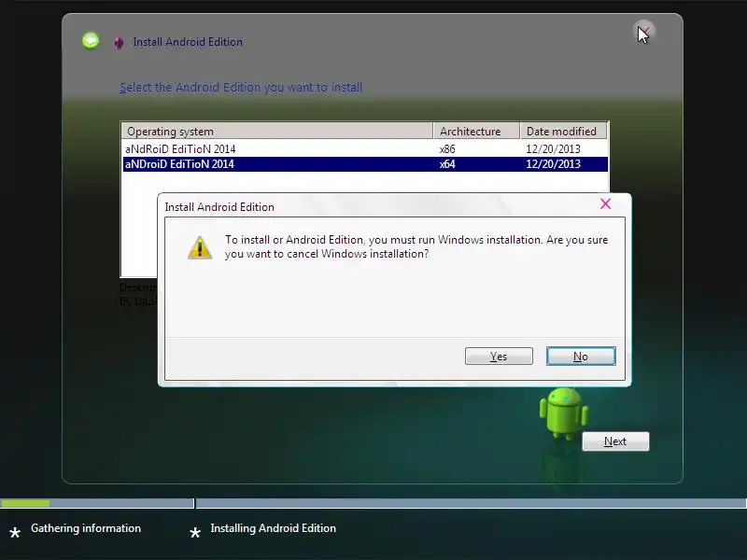Click the Next button
Image resolution: width=747 pixels, height=560 pixels.
[x=615, y=441]
